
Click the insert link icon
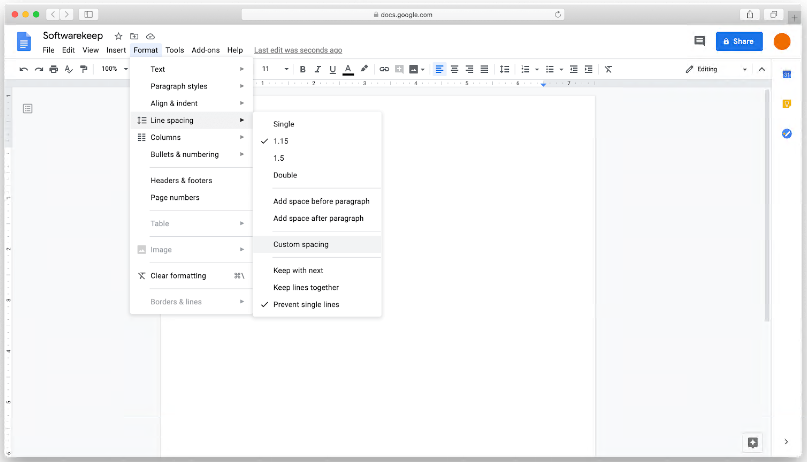(x=384, y=69)
